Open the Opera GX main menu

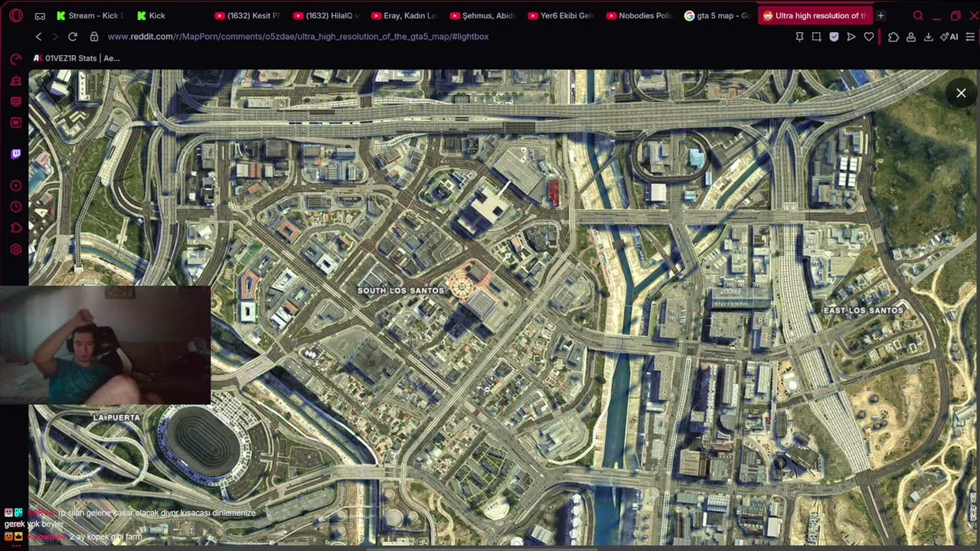pyautogui.click(x=16, y=15)
